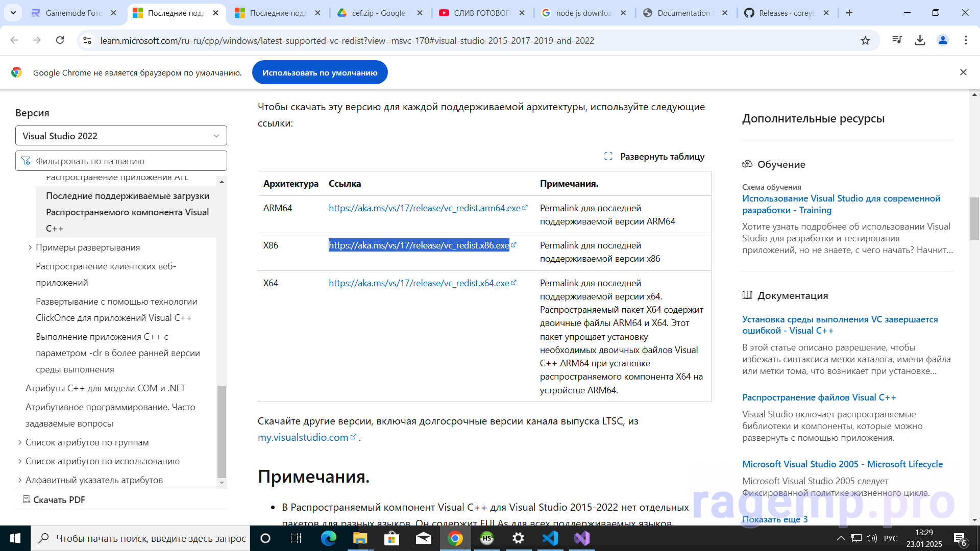Open Task View on taskbar
This screenshot has height=551, width=980.
(296, 538)
